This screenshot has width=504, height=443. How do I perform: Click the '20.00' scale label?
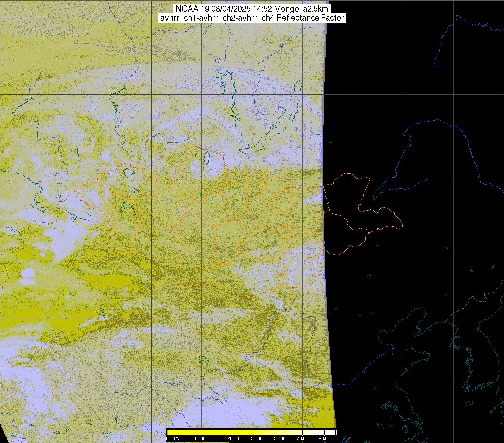[233, 439]
